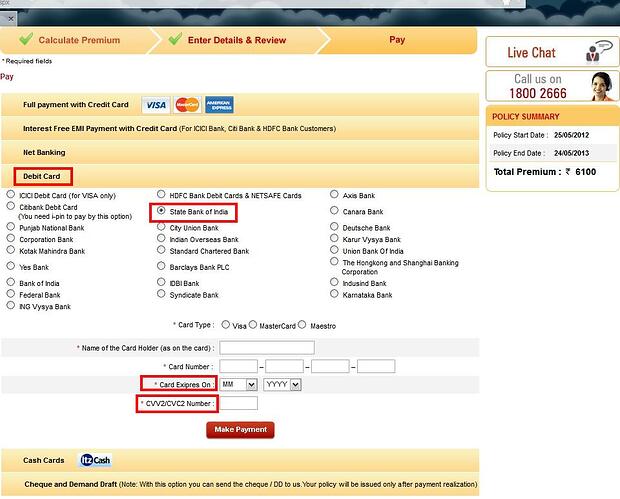Select Corporation Bank radio button
This screenshot has height=499, width=620.
point(11,238)
